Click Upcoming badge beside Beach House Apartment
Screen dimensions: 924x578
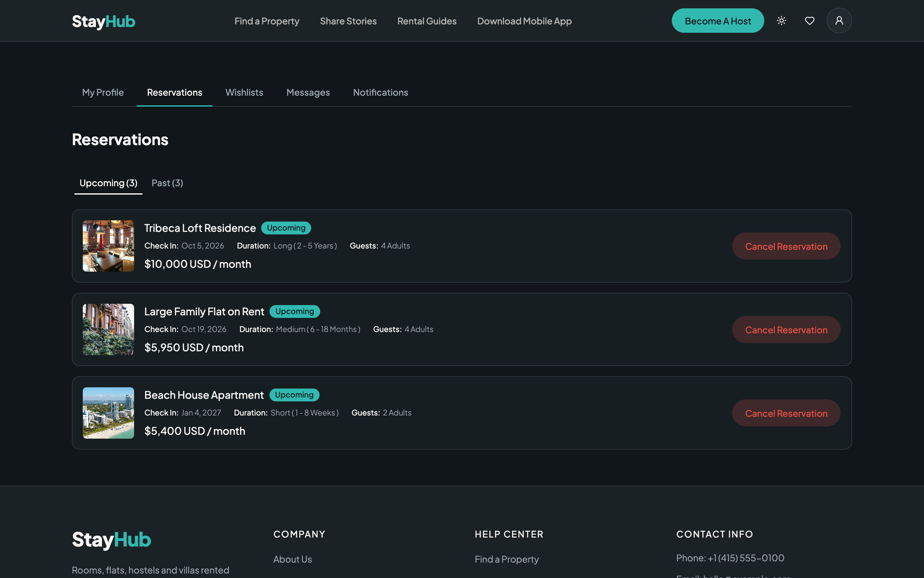tap(295, 395)
